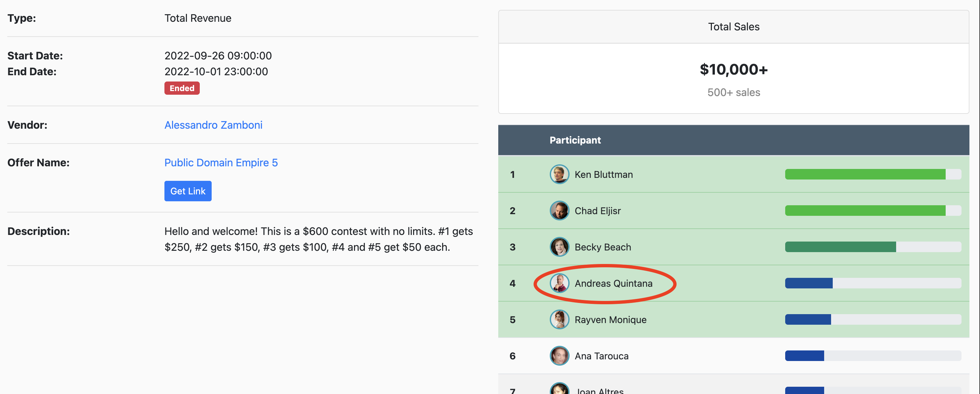Viewport: 980px width, 394px height.
Task: Click Becky Beach's dark green progress bar
Action: 840,247
